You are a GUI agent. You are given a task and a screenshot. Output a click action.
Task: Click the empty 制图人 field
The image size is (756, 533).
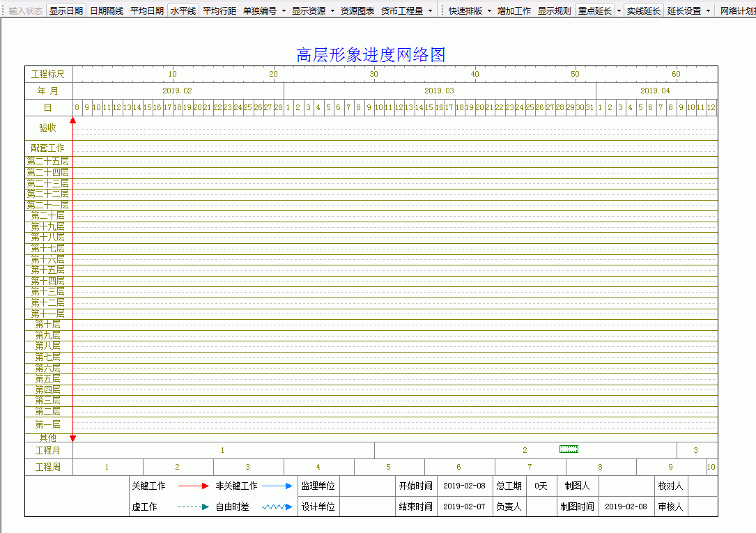[626, 486]
